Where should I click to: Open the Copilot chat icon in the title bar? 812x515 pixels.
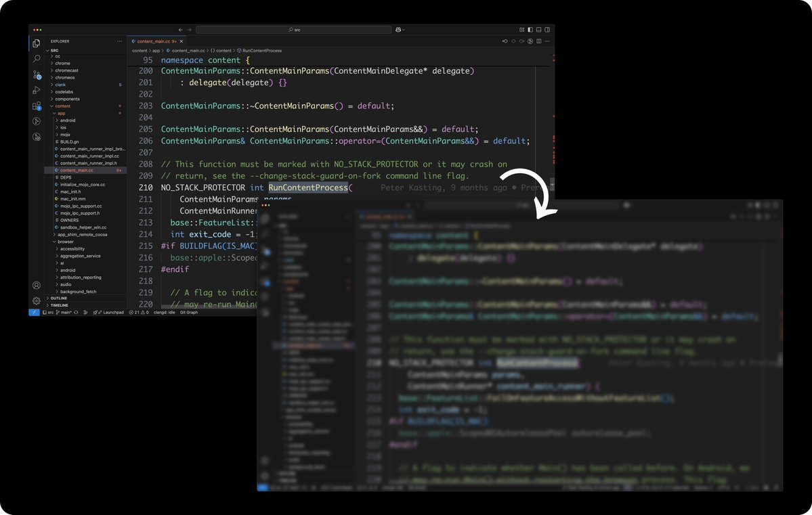(x=398, y=30)
